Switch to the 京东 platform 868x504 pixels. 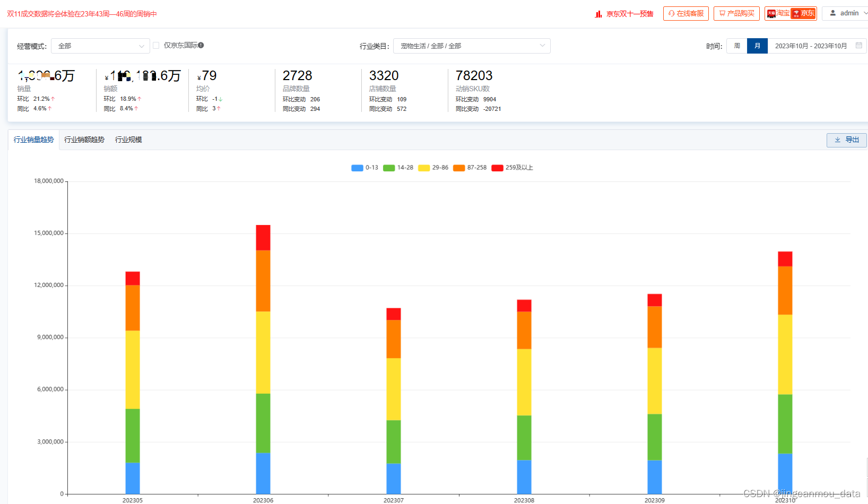coord(803,13)
